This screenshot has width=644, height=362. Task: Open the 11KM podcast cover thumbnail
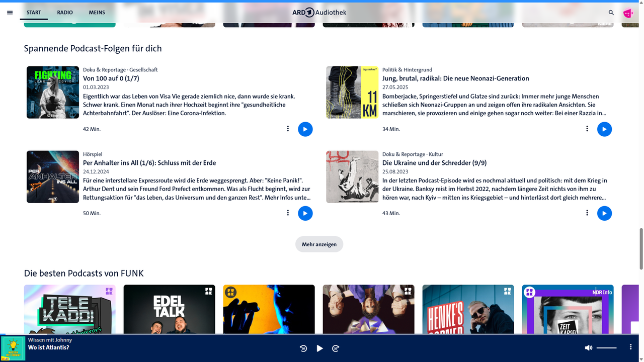point(352,93)
